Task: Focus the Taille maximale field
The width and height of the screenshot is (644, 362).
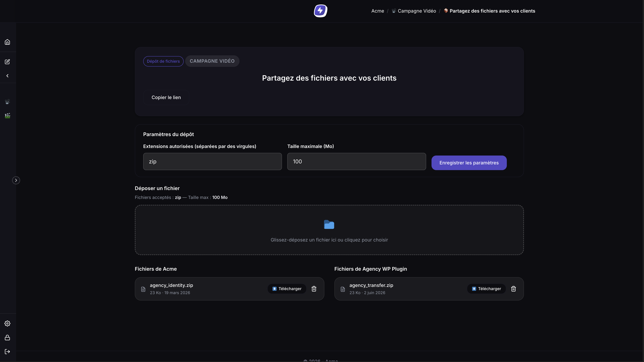Action: click(x=357, y=162)
